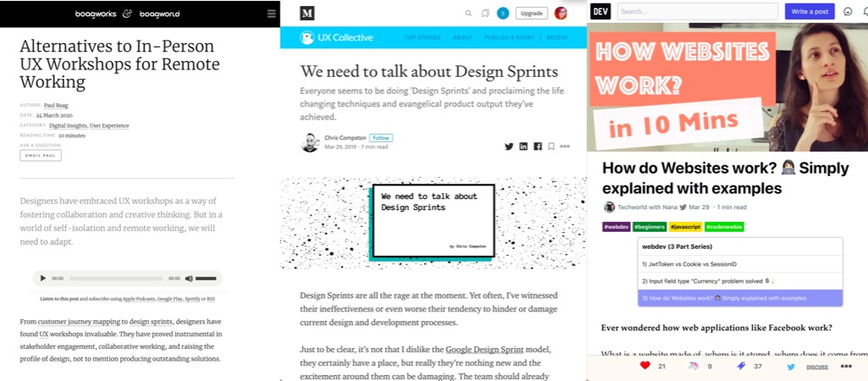Click the DEV search input field
The height and width of the screenshot is (381, 868).
click(697, 11)
